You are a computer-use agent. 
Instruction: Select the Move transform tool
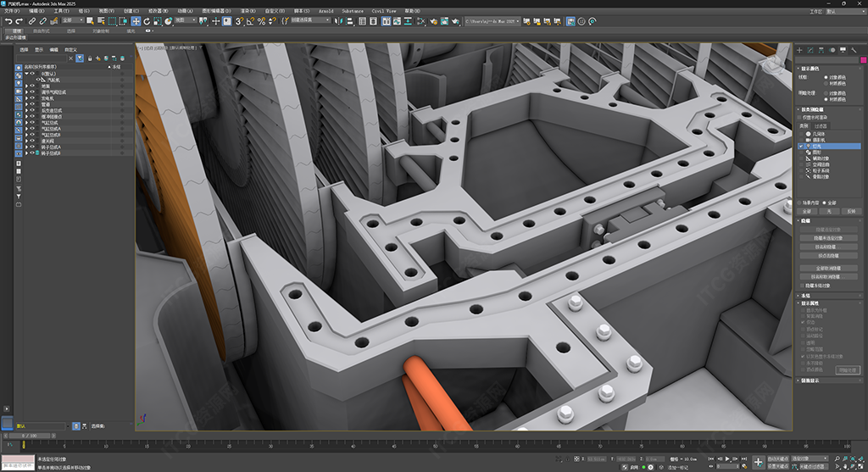tap(136, 20)
